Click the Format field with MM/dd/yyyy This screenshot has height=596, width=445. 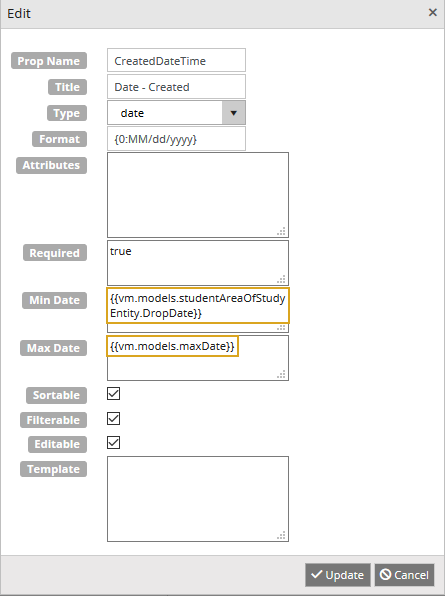[x=176, y=139]
